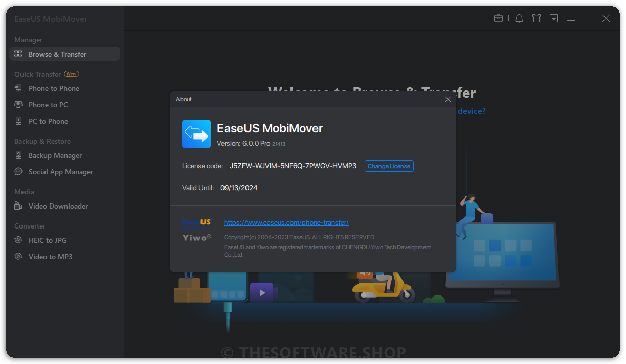
Task: Switch to the Browse & Transfer view
Action: [x=58, y=53]
